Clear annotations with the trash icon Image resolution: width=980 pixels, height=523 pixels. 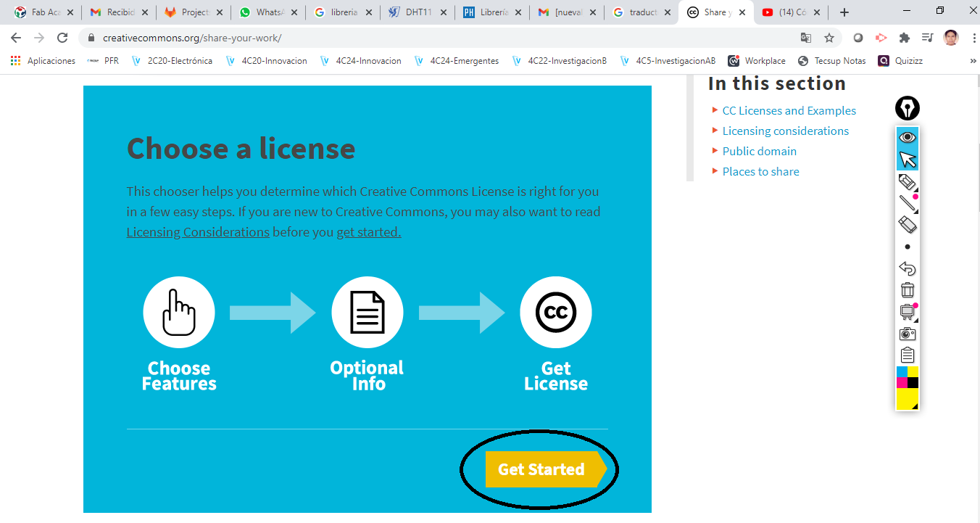coord(908,290)
